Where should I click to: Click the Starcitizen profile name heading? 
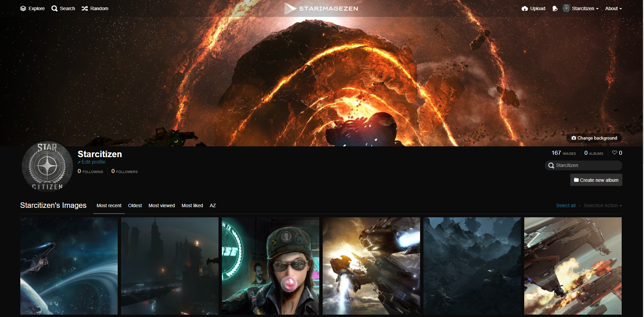click(100, 154)
